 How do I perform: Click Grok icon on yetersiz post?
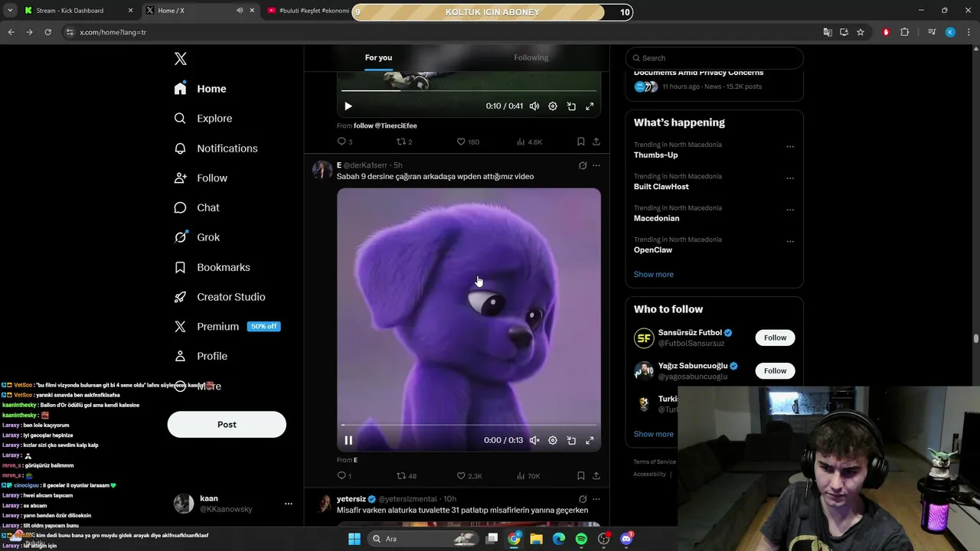tap(583, 499)
